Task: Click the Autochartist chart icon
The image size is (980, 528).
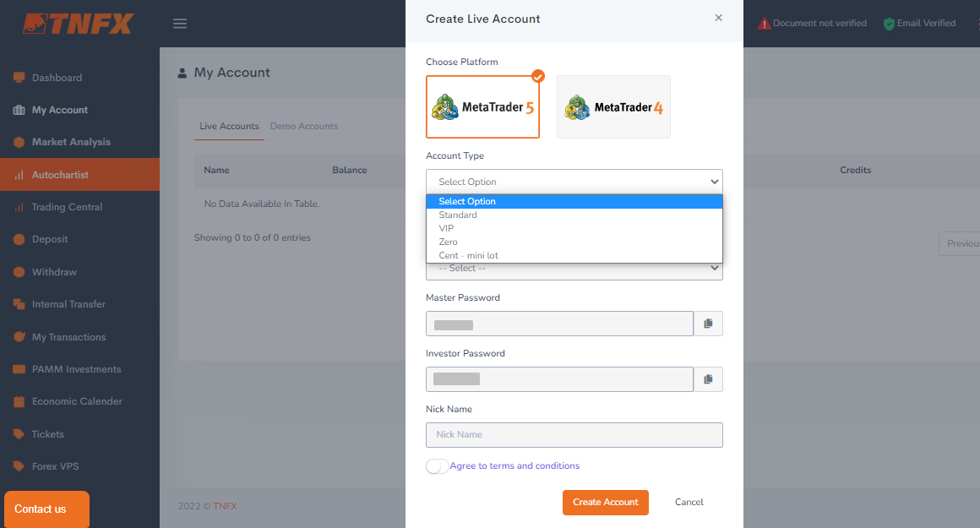Action: [x=19, y=175]
